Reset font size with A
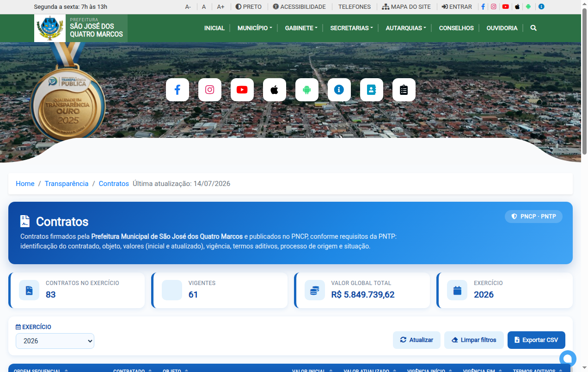This screenshot has width=588, height=372. 204,7
